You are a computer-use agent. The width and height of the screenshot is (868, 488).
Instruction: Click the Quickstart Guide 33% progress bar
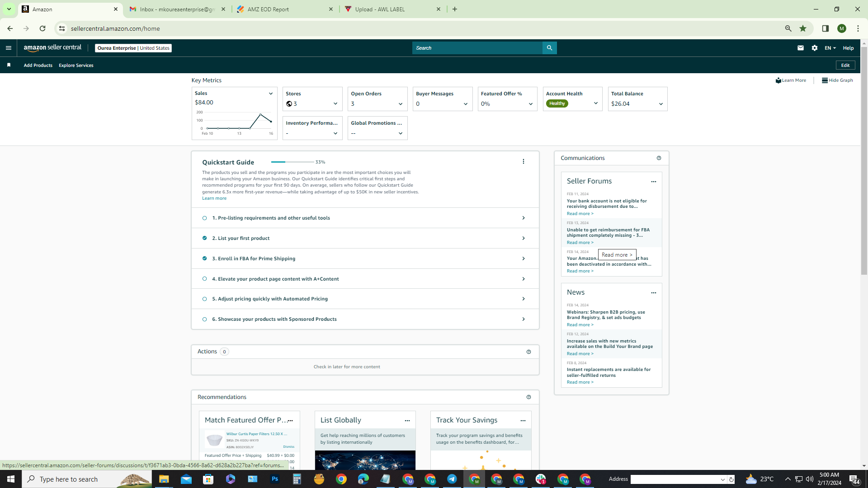click(292, 162)
